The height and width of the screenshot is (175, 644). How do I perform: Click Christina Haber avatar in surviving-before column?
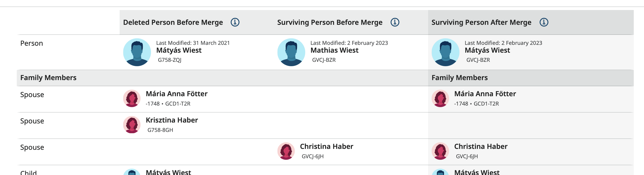click(286, 151)
